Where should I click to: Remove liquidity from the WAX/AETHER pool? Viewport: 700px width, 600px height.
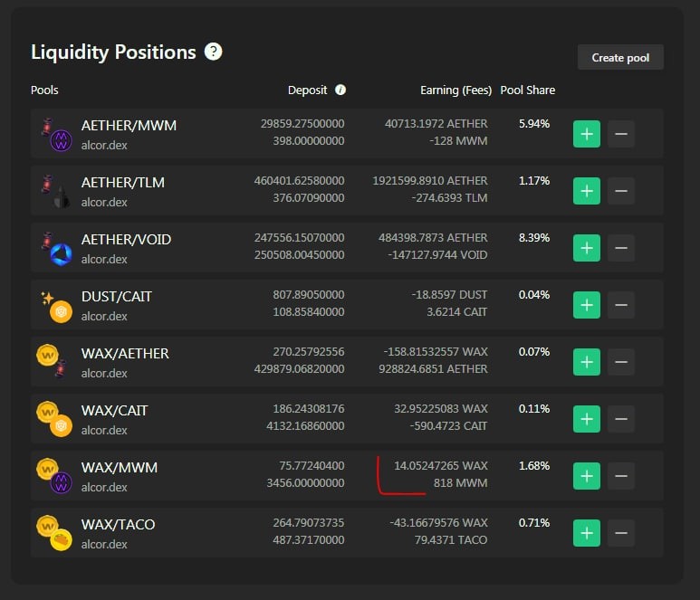pos(621,362)
